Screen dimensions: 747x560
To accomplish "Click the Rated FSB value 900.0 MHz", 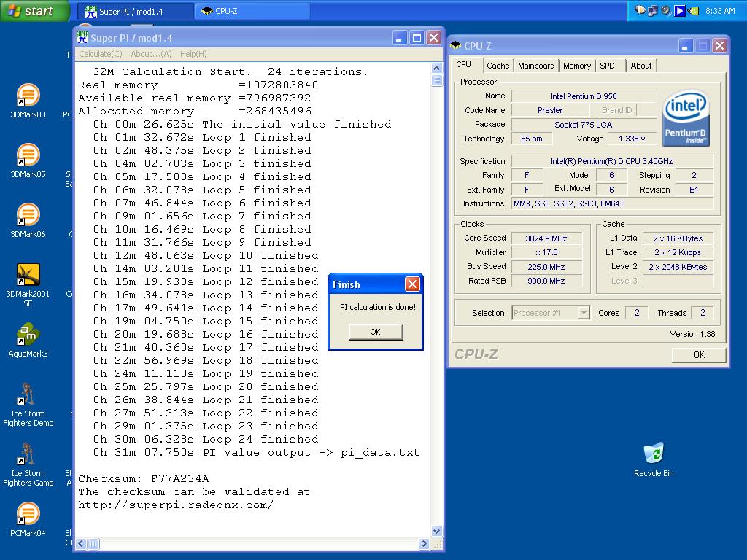I will pos(546,281).
